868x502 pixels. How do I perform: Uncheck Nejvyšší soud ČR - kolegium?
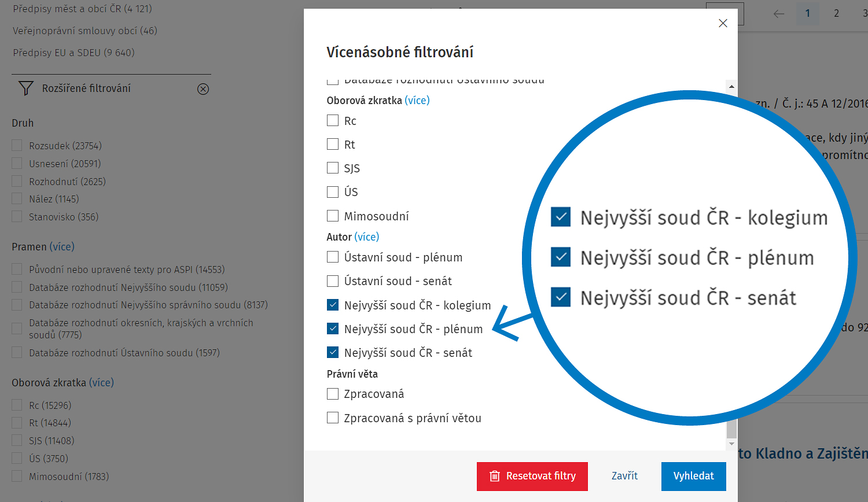[333, 305]
